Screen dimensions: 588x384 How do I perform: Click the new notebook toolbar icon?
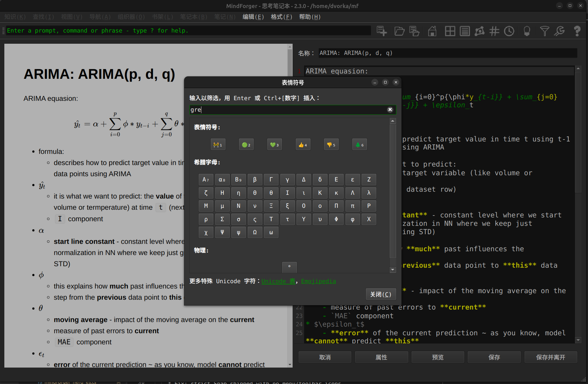[x=382, y=31]
